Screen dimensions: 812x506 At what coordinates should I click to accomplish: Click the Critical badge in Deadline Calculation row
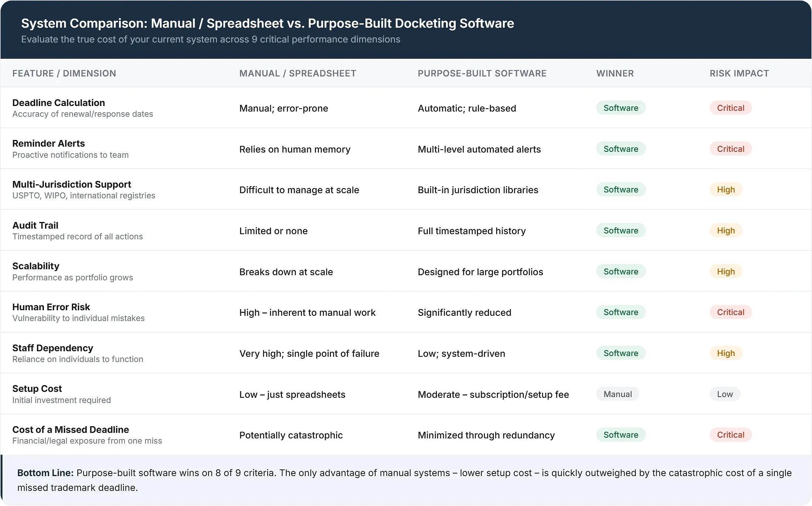tap(730, 108)
